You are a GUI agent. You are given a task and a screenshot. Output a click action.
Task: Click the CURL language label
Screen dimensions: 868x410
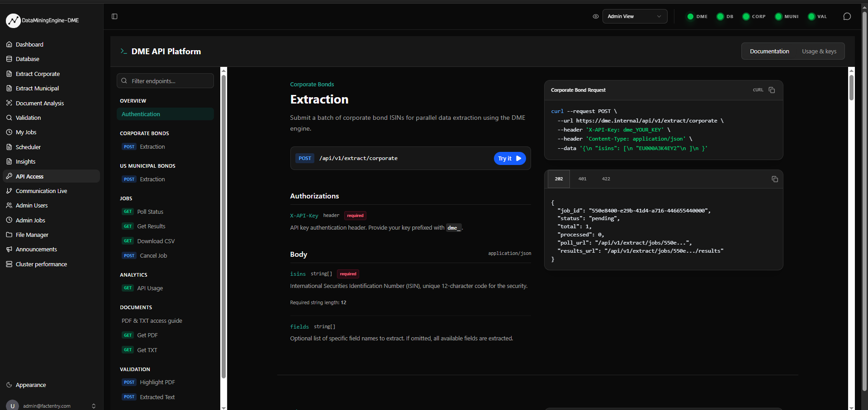coord(758,90)
